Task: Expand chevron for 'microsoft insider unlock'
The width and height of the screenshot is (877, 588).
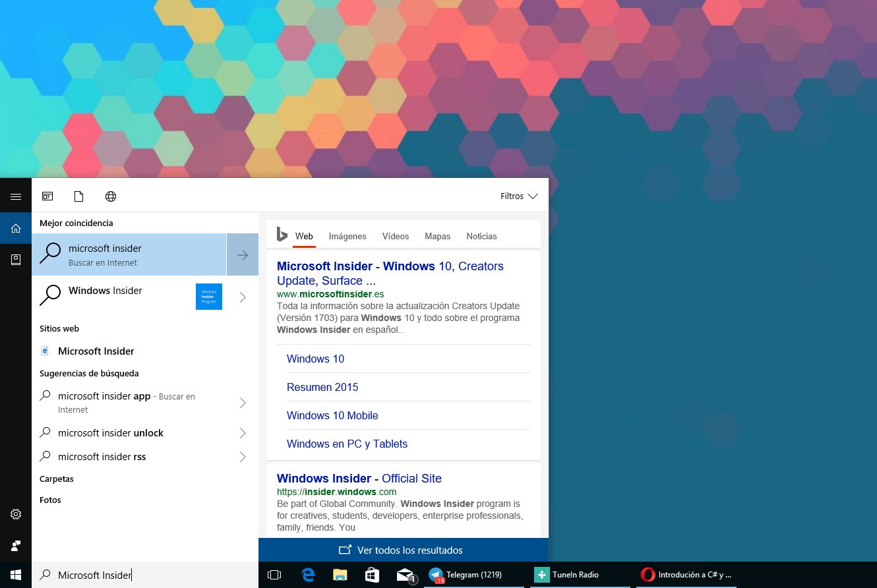Action: pyautogui.click(x=243, y=433)
